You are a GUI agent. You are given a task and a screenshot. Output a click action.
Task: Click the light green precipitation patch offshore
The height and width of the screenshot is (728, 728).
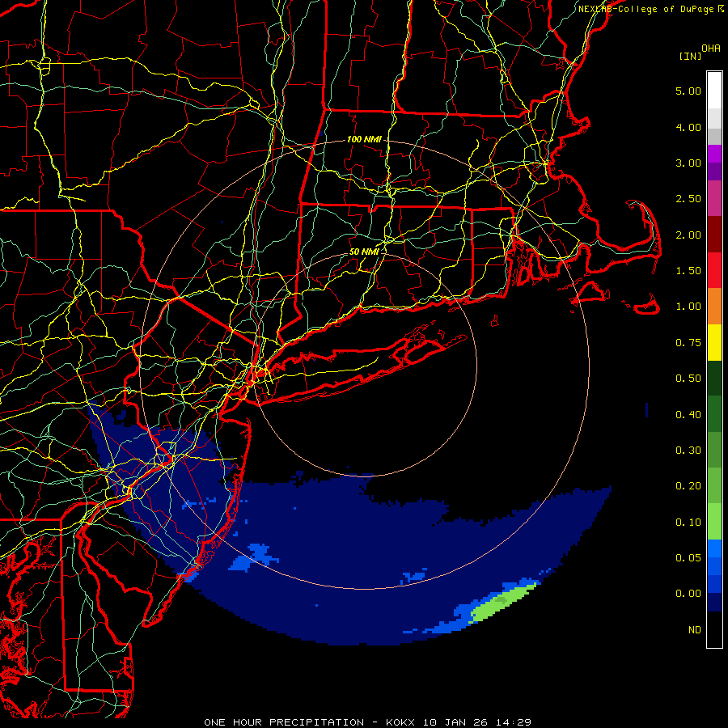[503, 603]
